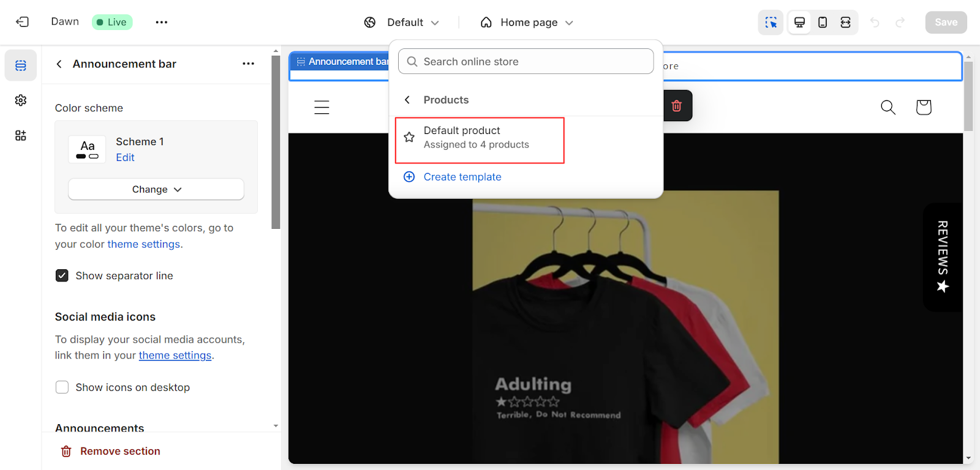Toggle the inspector selection tool icon
The image size is (980, 470).
771,23
